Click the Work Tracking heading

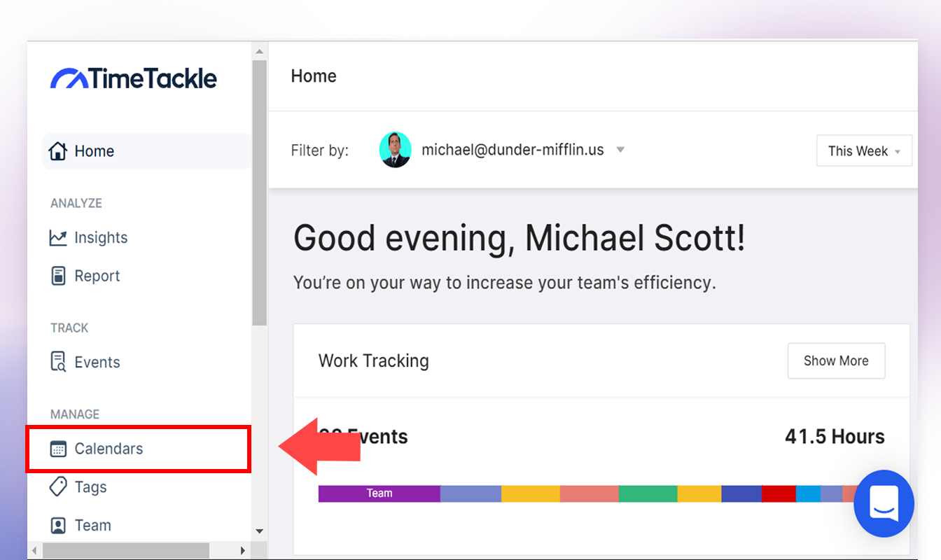(374, 361)
